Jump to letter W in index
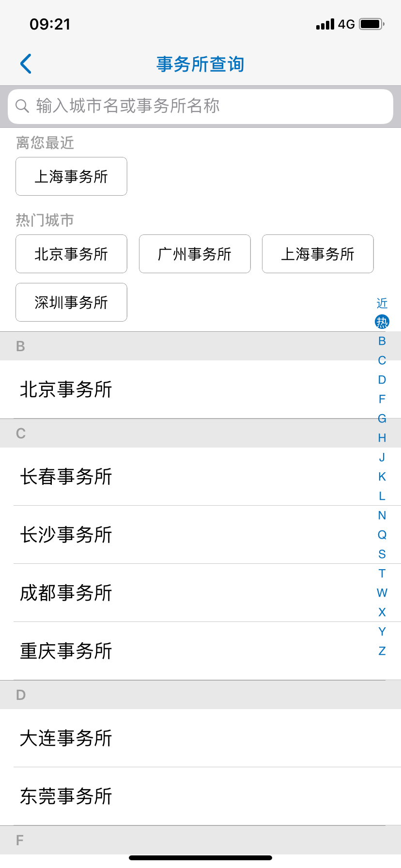 [382, 593]
